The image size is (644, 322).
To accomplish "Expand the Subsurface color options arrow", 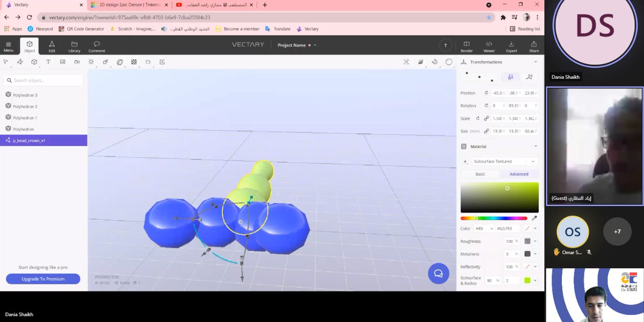I will pos(535,281).
